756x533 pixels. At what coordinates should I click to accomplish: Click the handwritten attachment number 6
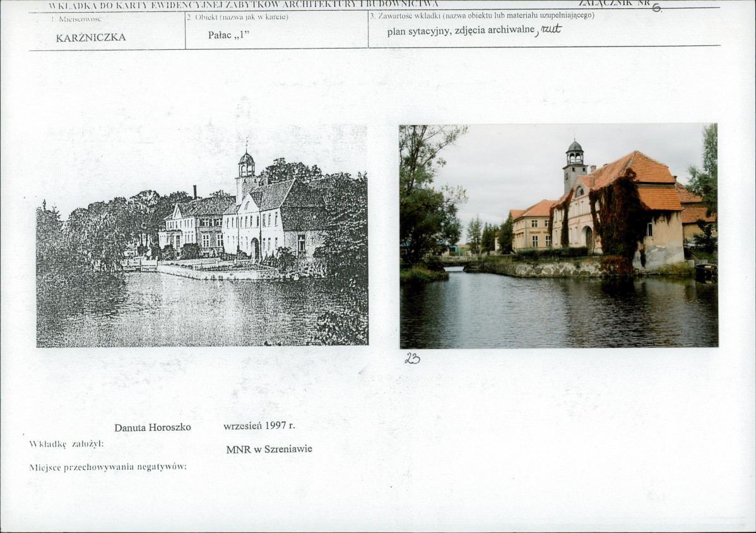click(x=656, y=7)
